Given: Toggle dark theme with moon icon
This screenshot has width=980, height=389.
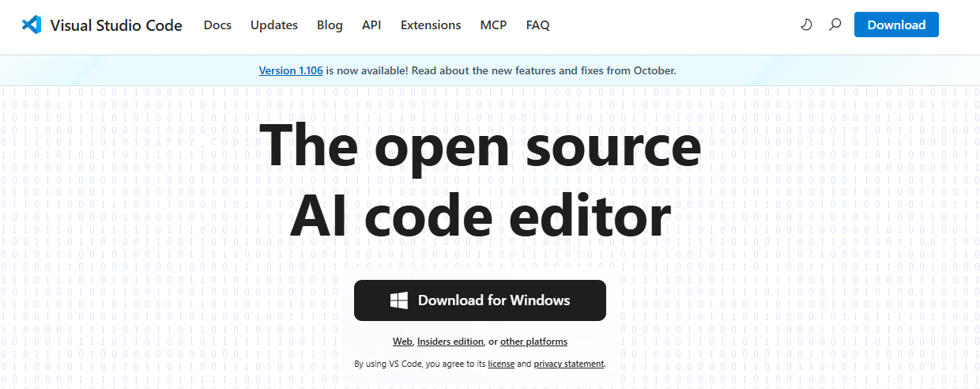Looking at the screenshot, I should [x=806, y=25].
